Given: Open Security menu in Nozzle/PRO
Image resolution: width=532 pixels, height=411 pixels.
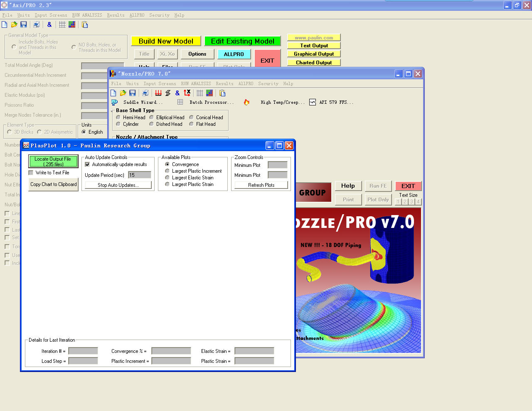Looking at the screenshot, I should [x=268, y=83].
